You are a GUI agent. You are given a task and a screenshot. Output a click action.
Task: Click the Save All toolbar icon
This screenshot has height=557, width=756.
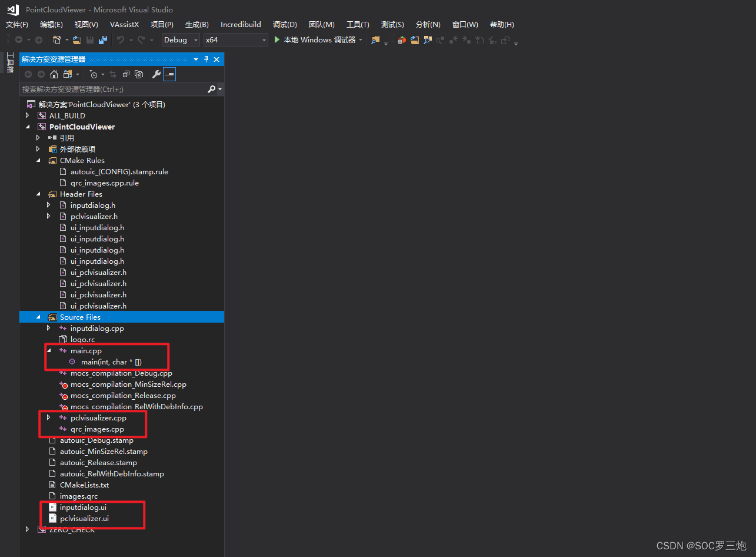click(103, 40)
